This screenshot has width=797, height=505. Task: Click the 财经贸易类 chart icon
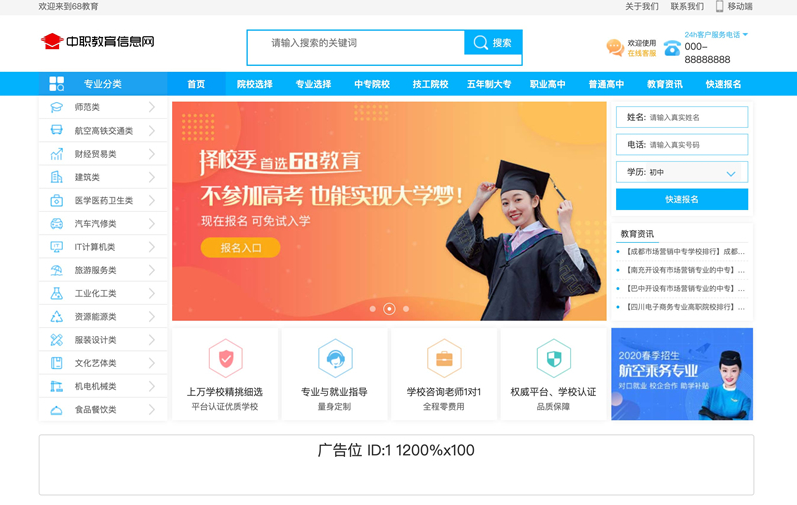(56, 153)
